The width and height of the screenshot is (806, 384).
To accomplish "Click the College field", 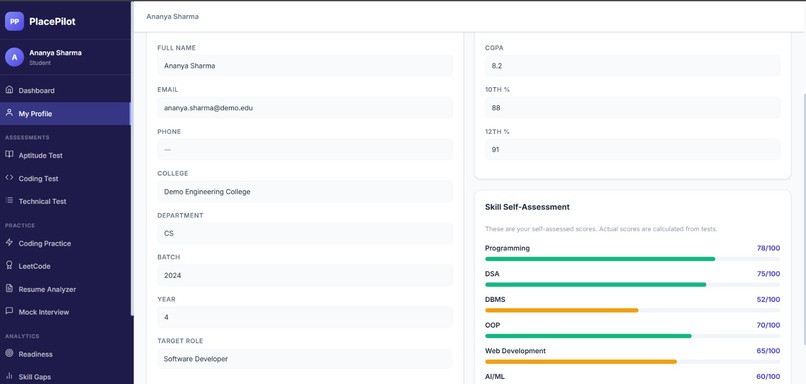I will pyautogui.click(x=305, y=191).
